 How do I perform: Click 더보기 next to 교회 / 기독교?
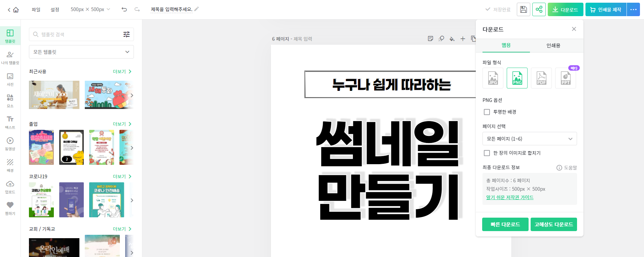pos(122,229)
